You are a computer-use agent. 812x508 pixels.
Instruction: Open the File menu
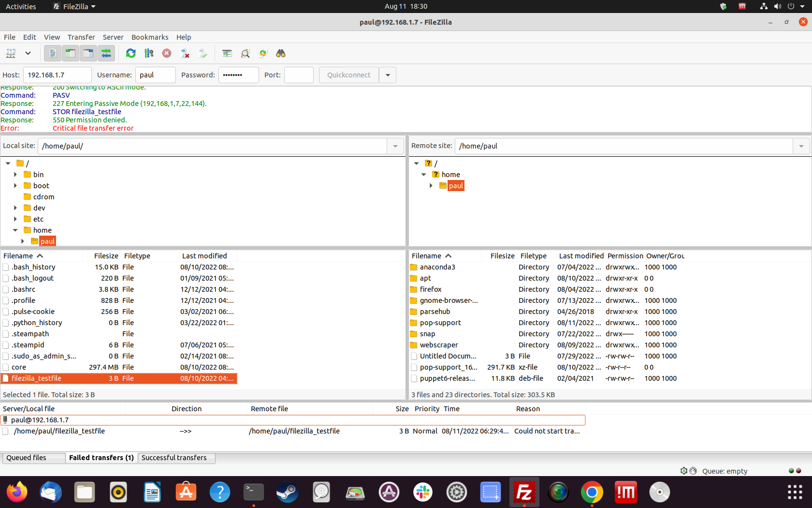(x=10, y=37)
